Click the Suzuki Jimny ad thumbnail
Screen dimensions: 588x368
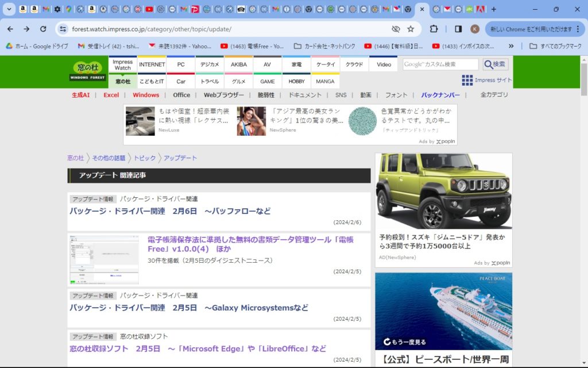coord(443,191)
